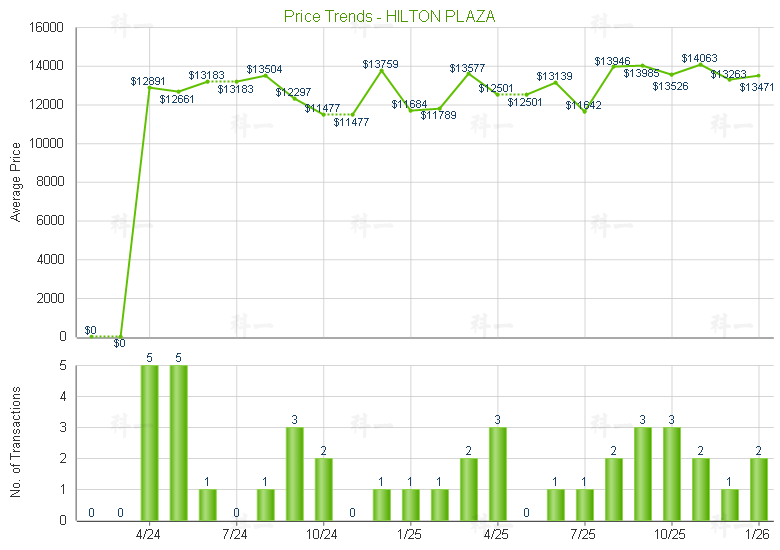Image resolution: width=780 pixels, height=550 pixels.
Task: Click the $13759 price data point
Action: [381, 71]
